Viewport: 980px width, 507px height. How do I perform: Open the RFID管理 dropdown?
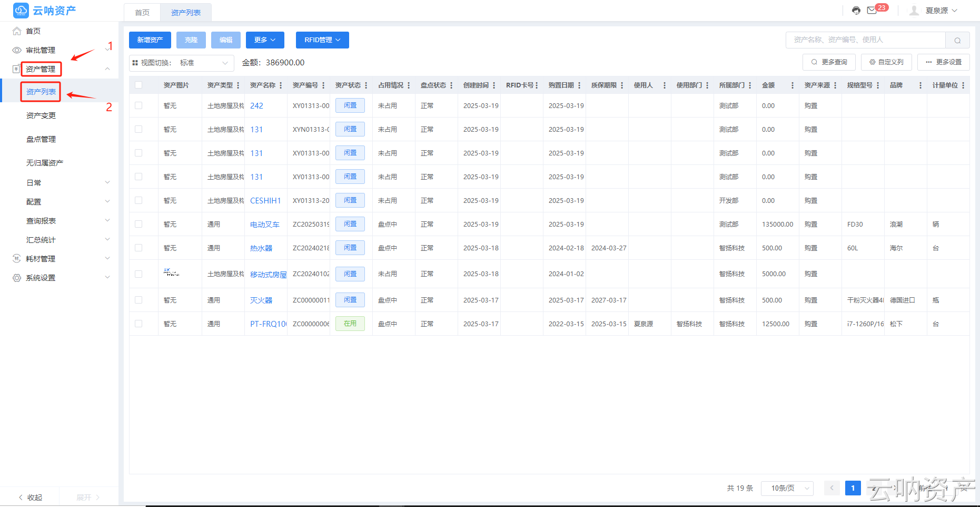(322, 40)
